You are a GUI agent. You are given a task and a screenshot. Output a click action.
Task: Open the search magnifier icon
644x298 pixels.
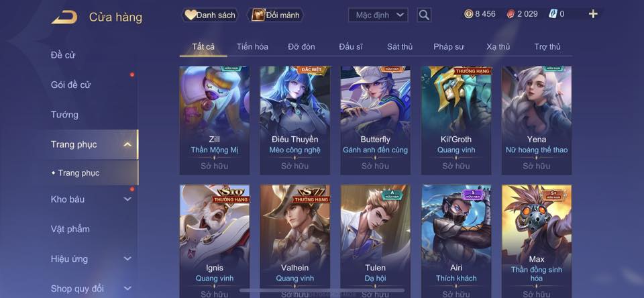coord(424,15)
